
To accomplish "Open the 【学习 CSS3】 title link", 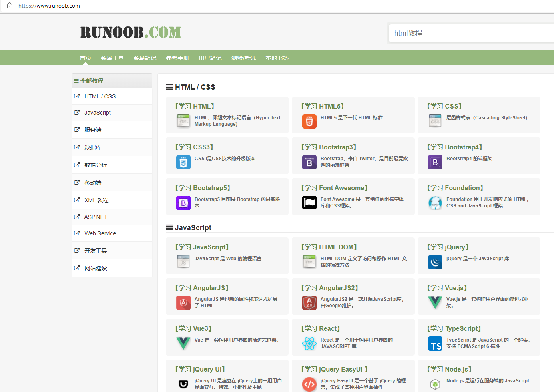I will (x=194, y=147).
